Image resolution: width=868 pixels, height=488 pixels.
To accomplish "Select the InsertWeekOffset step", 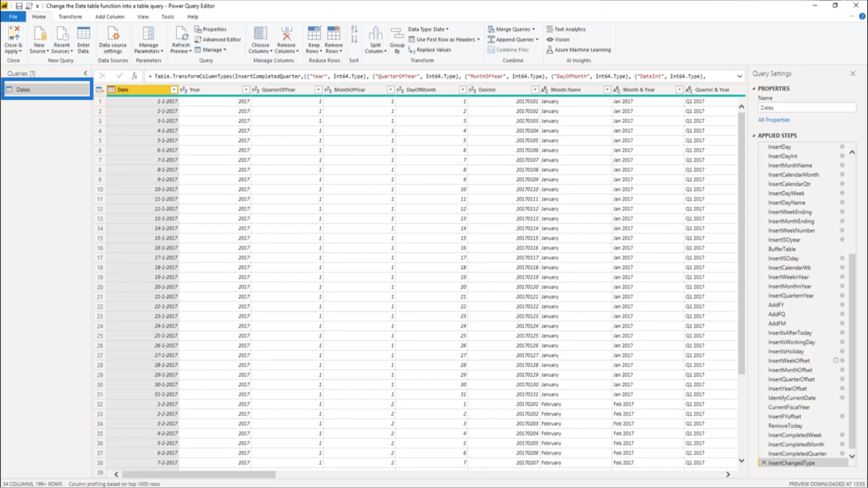I will pos(788,361).
